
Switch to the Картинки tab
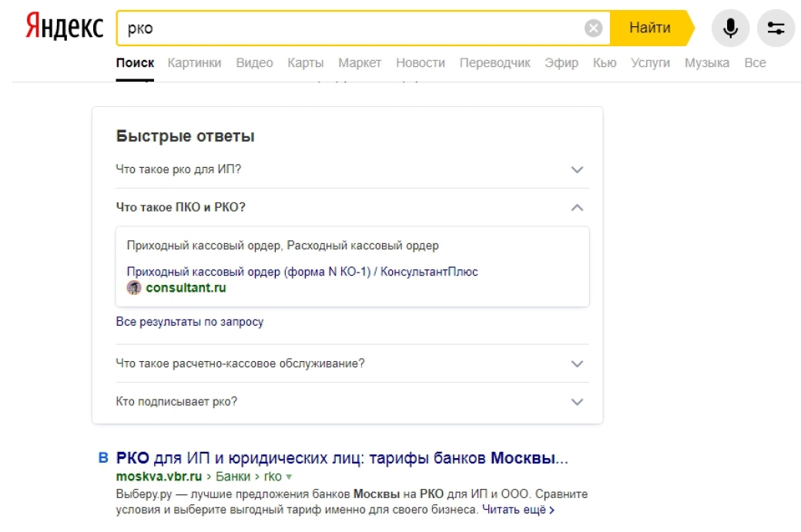tap(194, 63)
